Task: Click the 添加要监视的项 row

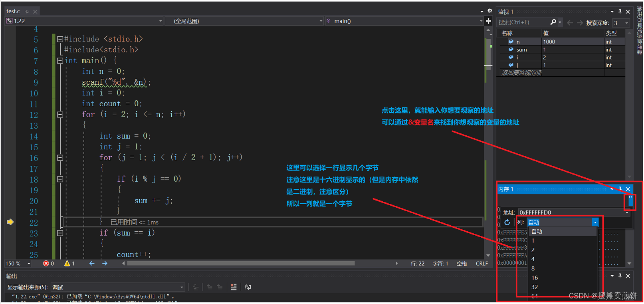Action: coord(563,73)
